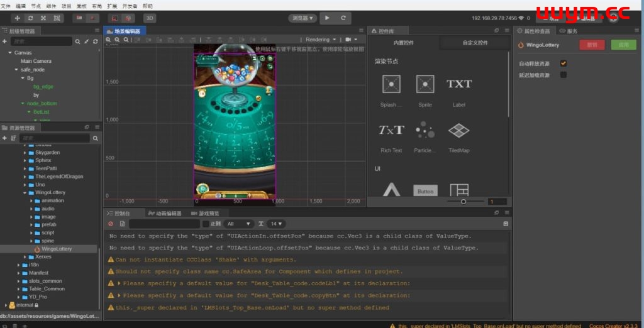The height and width of the screenshot is (328, 644).
Task: Enable the lazy-load resources checkbox
Action: pos(563,75)
